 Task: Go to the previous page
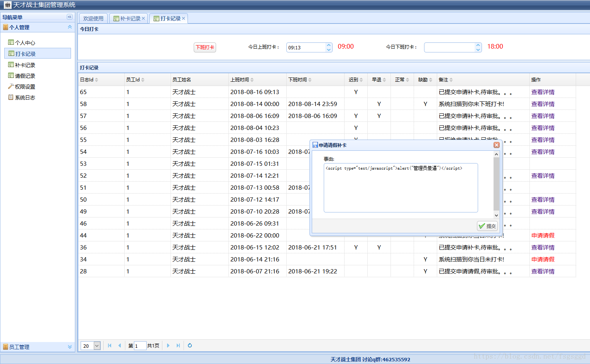(x=120, y=345)
